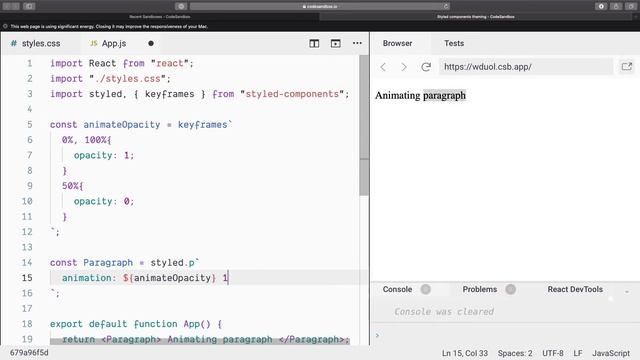Image resolution: width=640 pixels, height=360 pixels.
Task: Select the JavaScript language mode
Action: coord(611,353)
